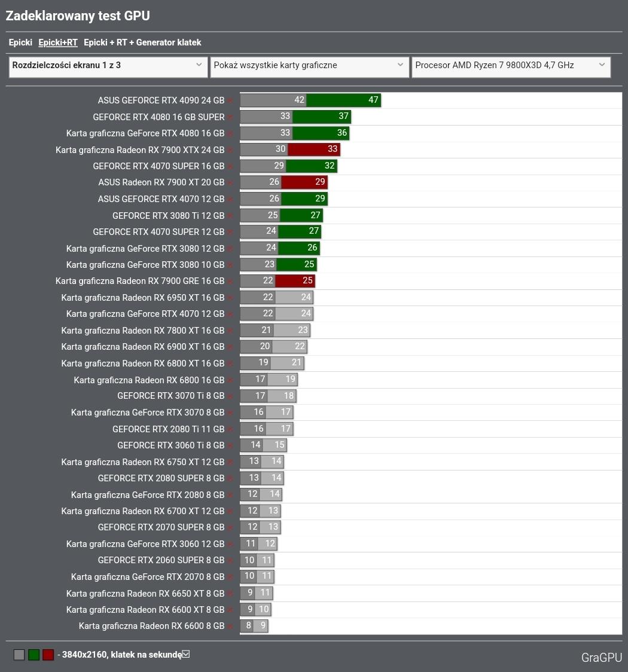This screenshot has width=628, height=672.
Task: Switch to the Epicki tab
Action: click(20, 42)
